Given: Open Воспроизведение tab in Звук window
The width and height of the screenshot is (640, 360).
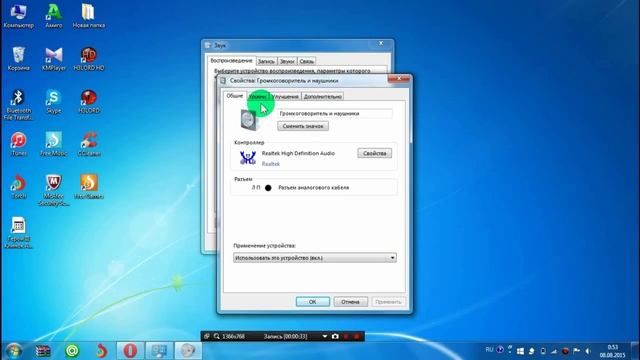Looking at the screenshot, I should 231,60.
